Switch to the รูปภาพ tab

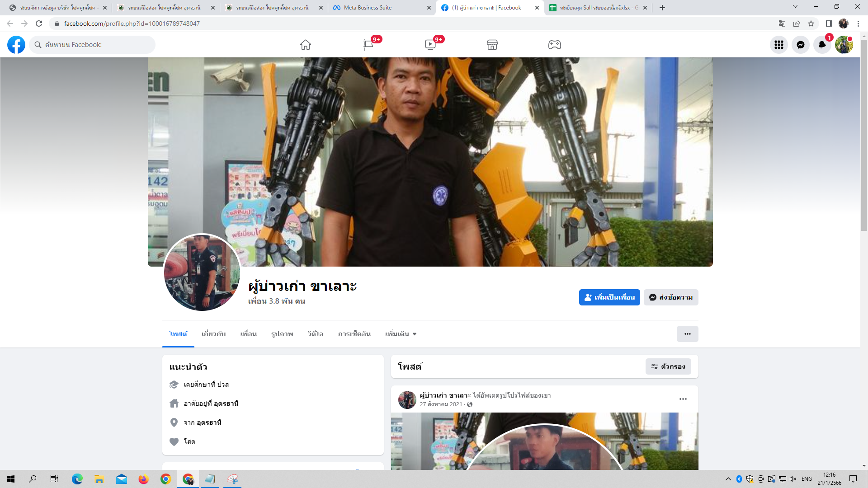tap(282, 334)
